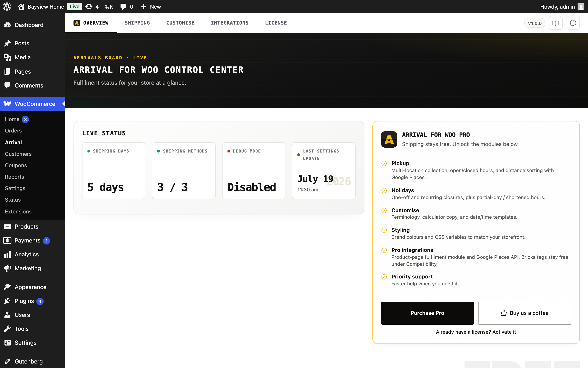
Task: Switch to the Overview tab
Action: pyautogui.click(x=91, y=23)
